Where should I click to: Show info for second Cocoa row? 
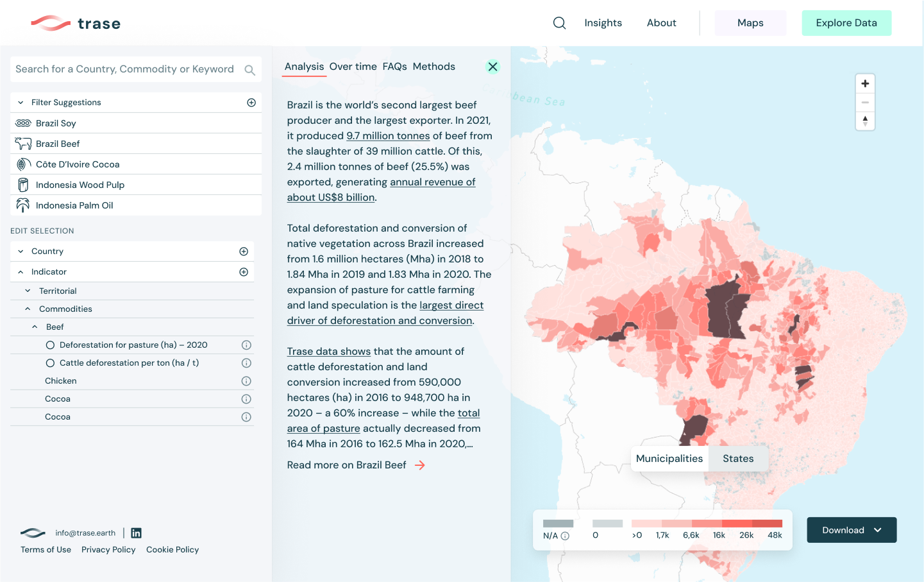tap(246, 417)
